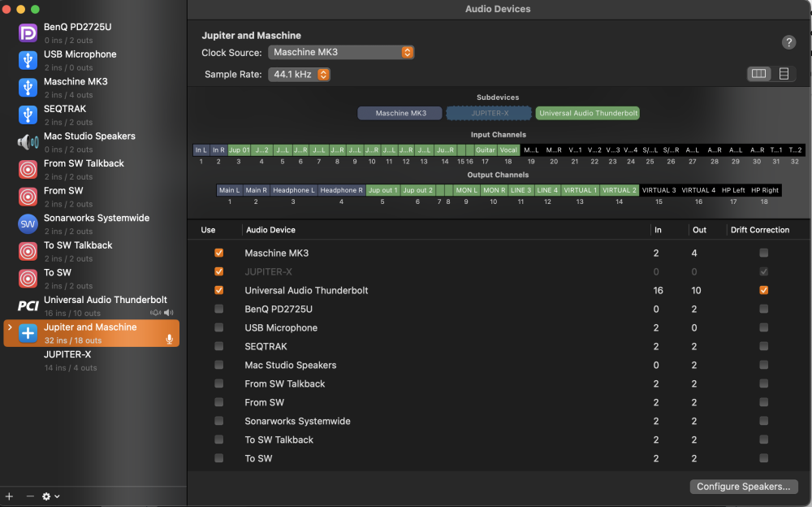Click From SW Talkback in device table
This screenshot has height=507, width=812.
pyautogui.click(x=285, y=383)
